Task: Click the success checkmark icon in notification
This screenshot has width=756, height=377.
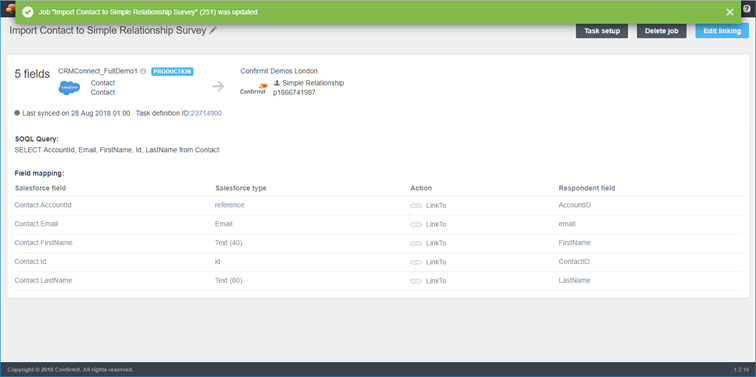Action: [28, 12]
